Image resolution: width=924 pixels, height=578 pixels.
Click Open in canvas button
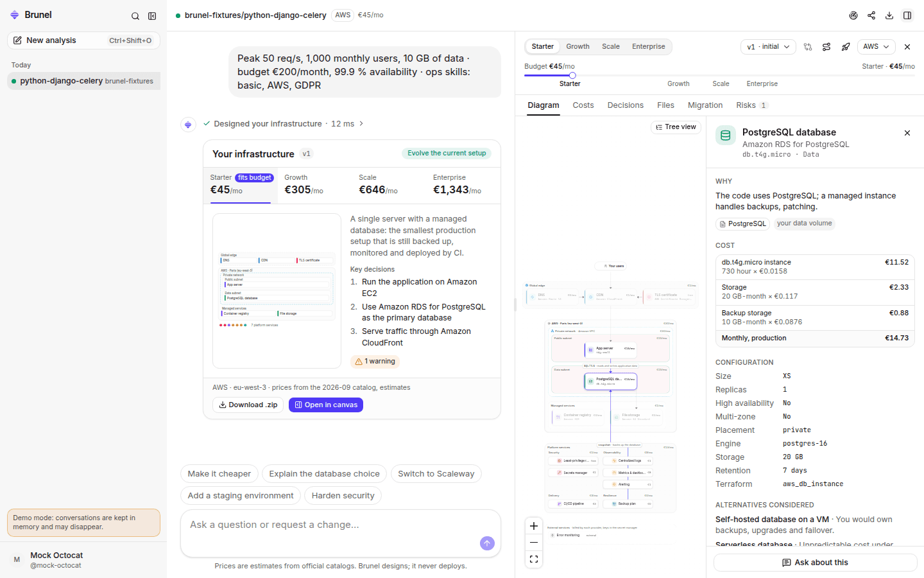point(326,405)
